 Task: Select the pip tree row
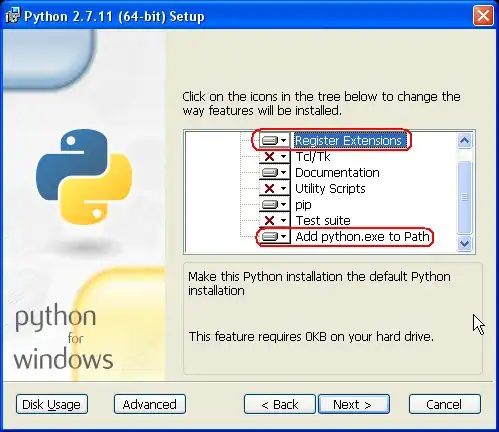pos(303,204)
